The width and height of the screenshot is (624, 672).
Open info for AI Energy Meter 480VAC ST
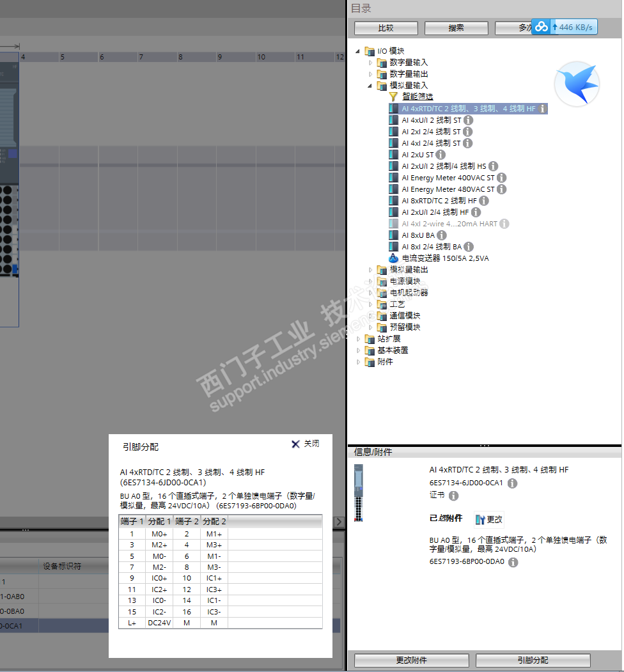501,189
